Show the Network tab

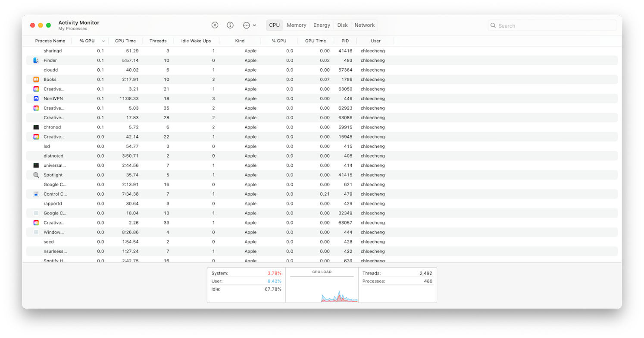coord(364,25)
